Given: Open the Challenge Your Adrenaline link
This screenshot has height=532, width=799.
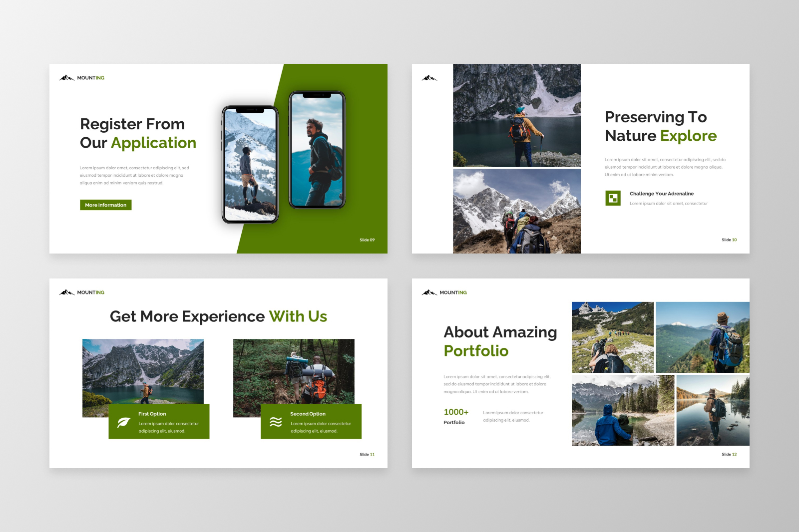Looking at the screenshot, I should pos(662,194).
